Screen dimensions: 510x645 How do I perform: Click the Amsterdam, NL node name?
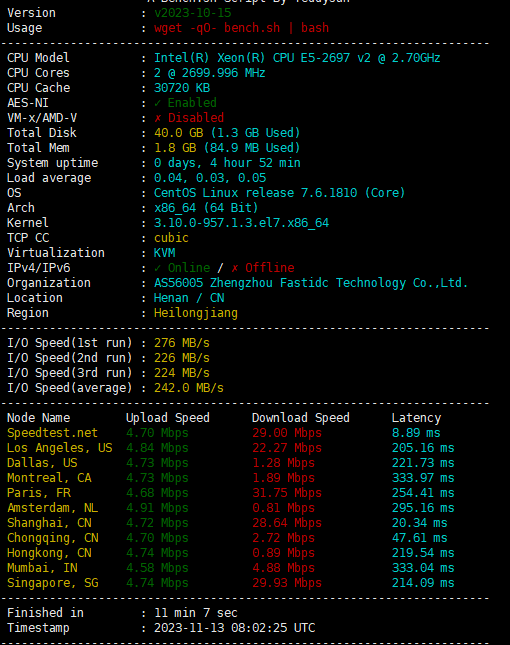(53, 508)
